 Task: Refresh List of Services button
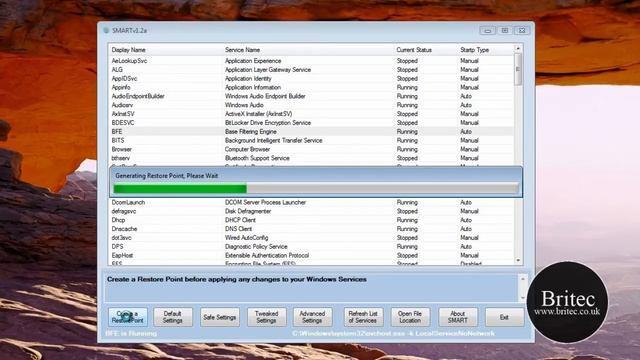tap(363, 317)
